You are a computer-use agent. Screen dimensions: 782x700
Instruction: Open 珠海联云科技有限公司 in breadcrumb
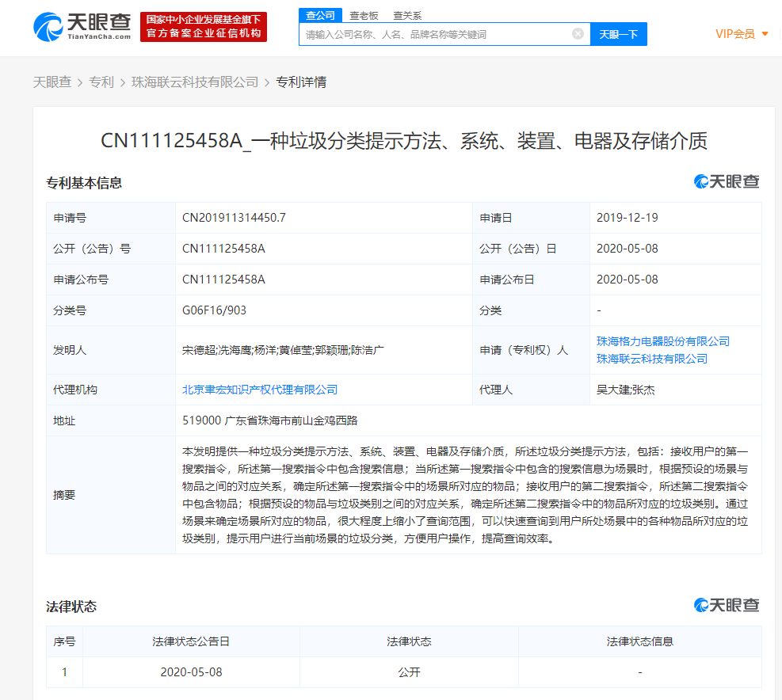195,82
